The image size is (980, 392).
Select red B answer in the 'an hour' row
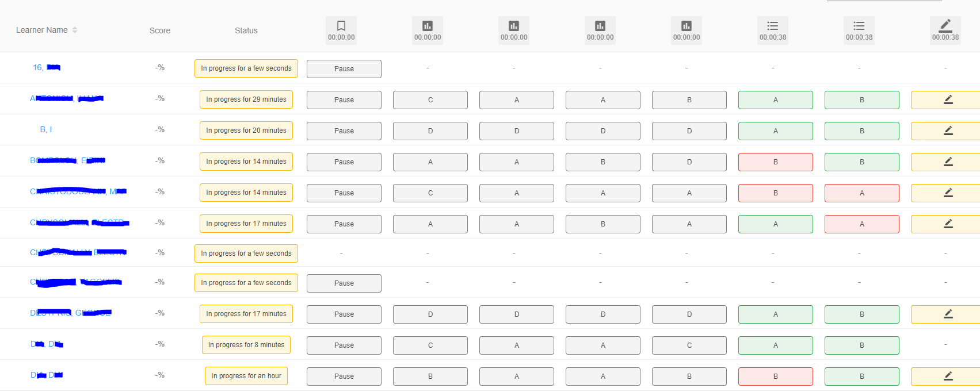click(776, 376)
